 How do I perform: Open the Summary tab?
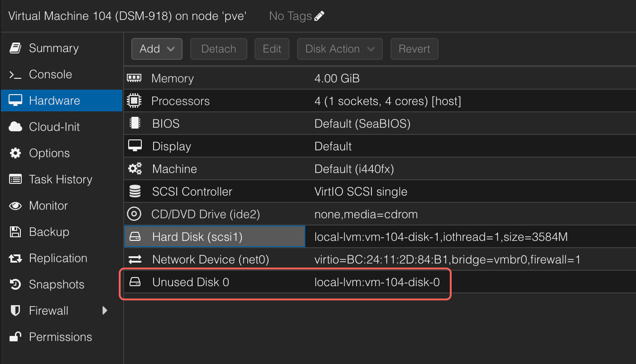53,48
